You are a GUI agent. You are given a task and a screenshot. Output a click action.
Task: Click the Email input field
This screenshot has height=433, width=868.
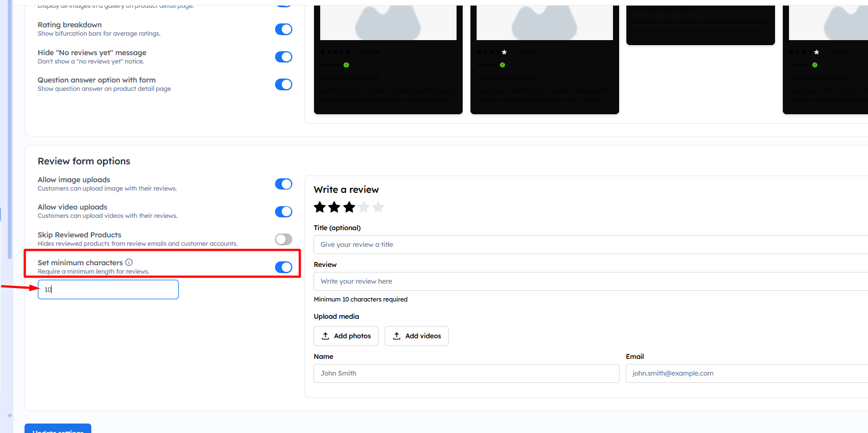(746, 373)
